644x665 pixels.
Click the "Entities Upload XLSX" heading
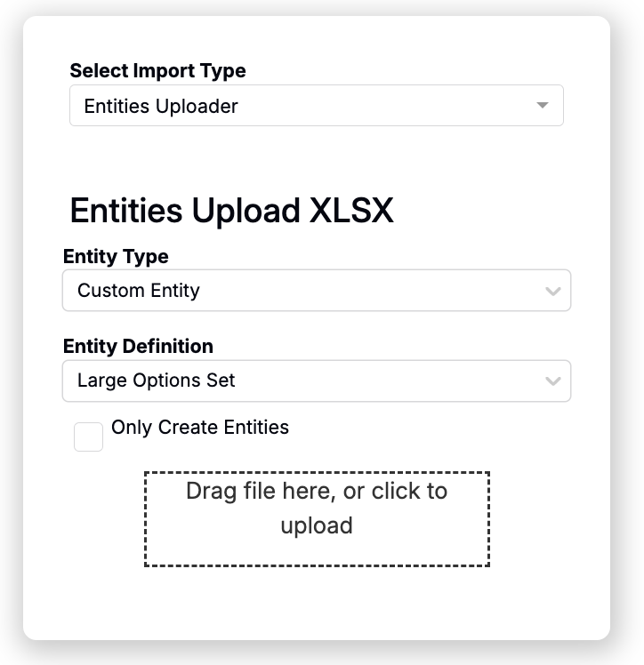tap(231, 211)
